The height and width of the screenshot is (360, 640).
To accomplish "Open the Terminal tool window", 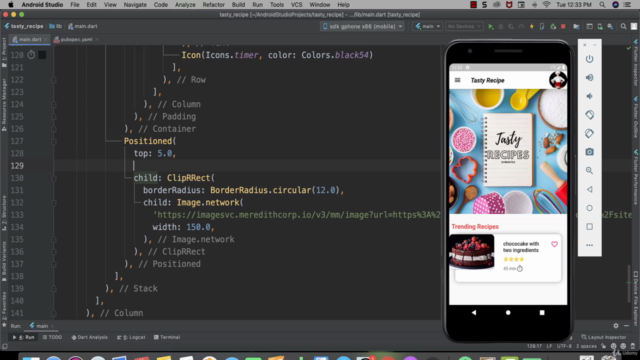I will coord(167,337).
